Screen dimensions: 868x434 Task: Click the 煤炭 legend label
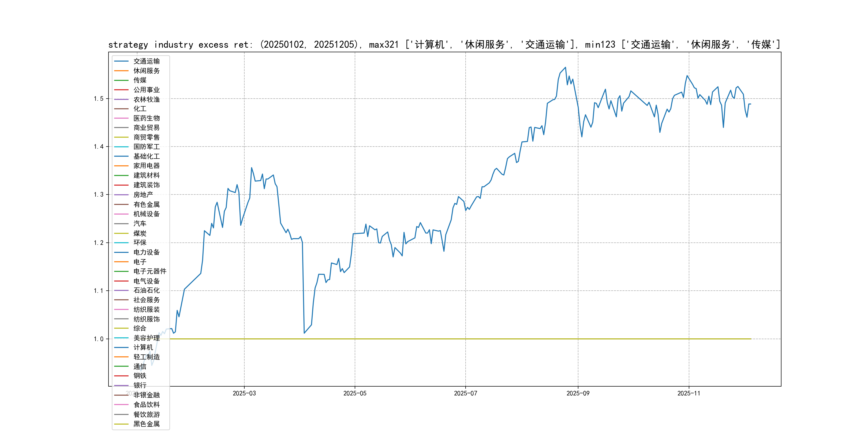140,233
